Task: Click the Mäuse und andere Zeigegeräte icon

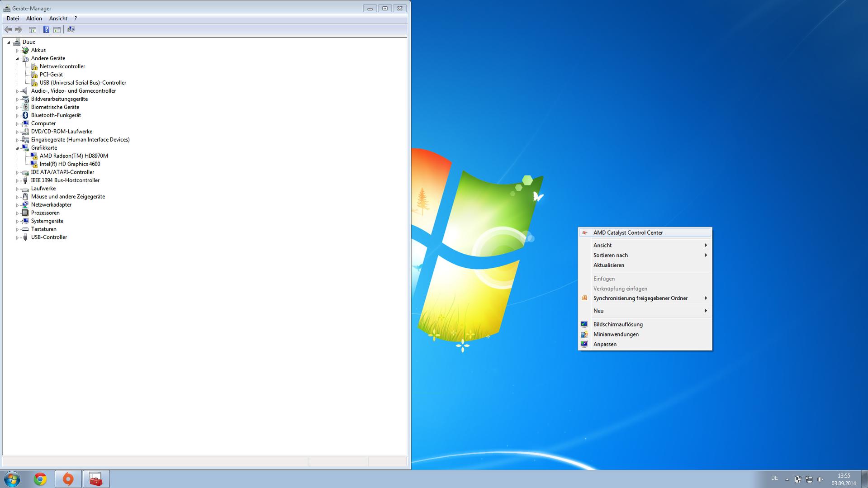Action: (x=25, y=197)
